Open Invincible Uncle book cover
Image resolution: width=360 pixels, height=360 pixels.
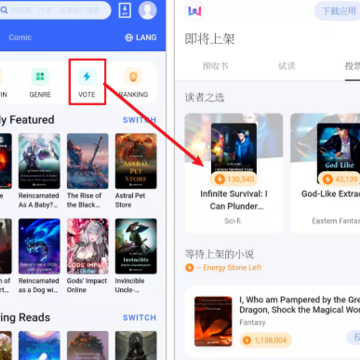click(x=136, y=246)
